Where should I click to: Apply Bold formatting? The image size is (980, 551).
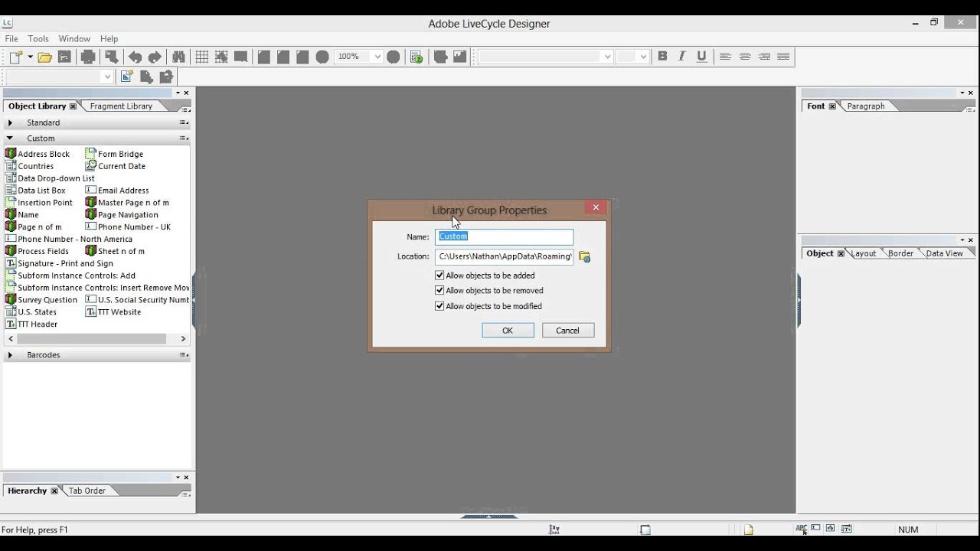662,56
